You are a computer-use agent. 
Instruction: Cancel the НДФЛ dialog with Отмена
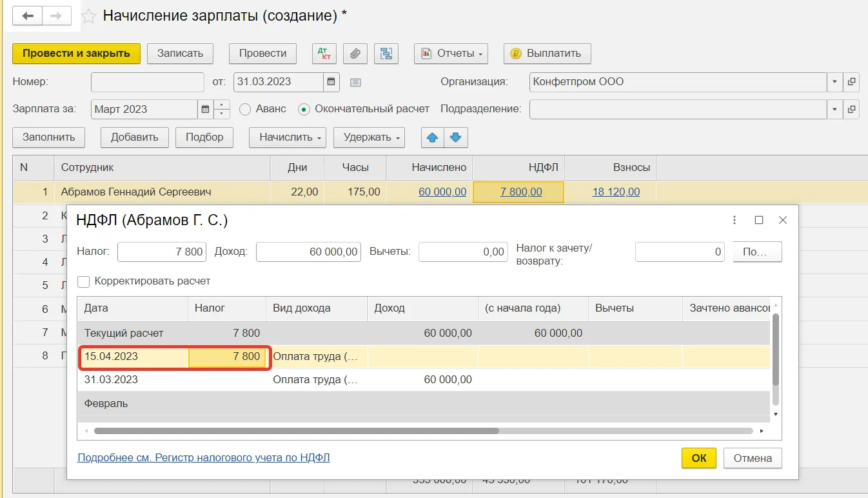753,458
